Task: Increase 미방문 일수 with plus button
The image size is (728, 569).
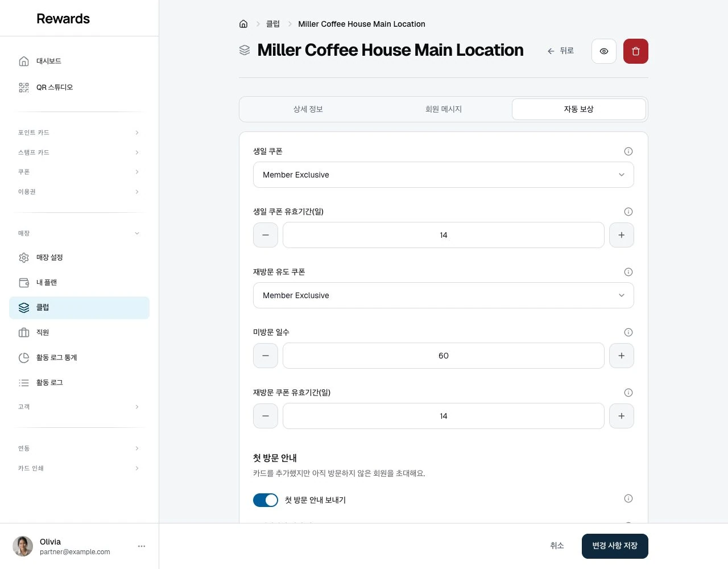Action: pyautogui.click(x=622, y=356)
